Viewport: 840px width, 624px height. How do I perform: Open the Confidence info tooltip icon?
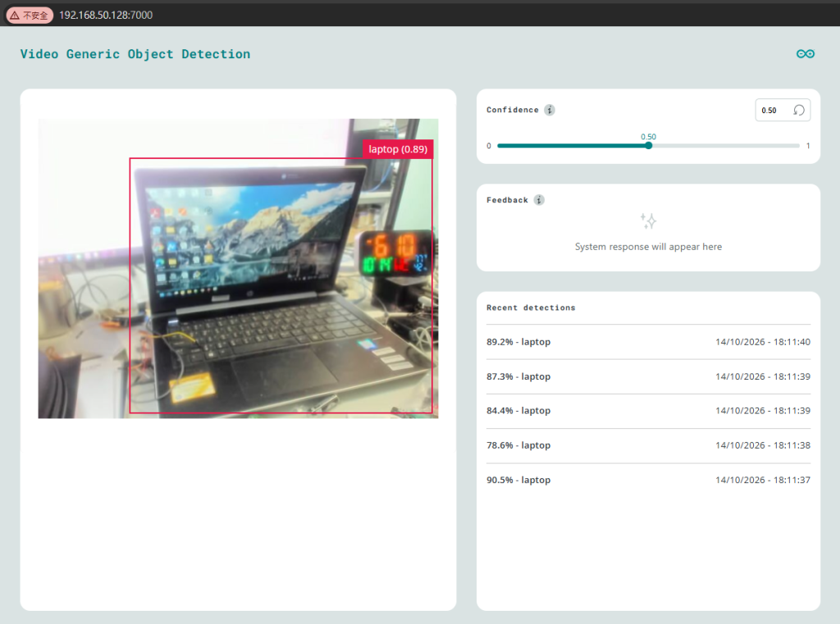tap(550, 110)
